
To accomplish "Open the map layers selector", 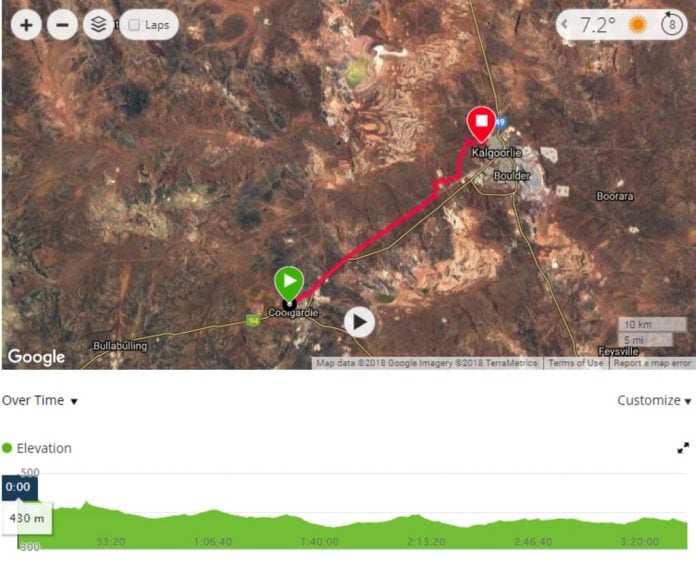I will click(98, 24).
